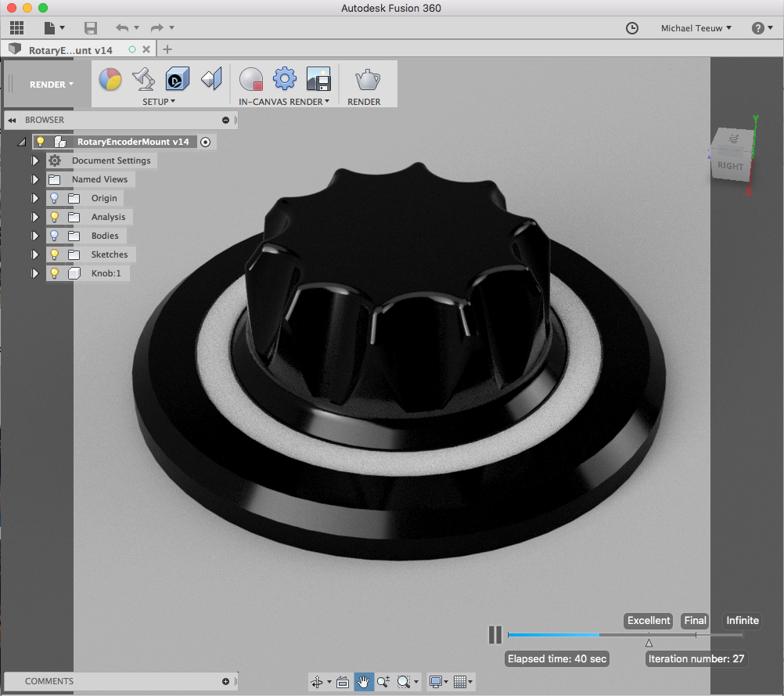Expand the Named Views tree item
Viewport: 784px width, 696px height.
pos(34,179)
